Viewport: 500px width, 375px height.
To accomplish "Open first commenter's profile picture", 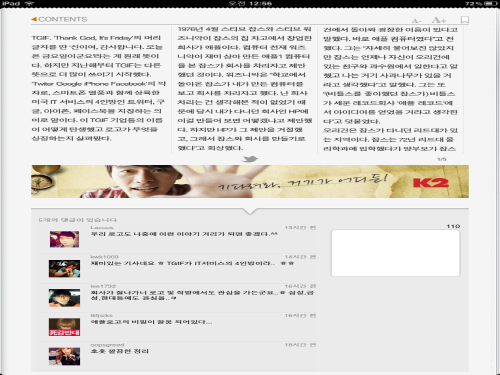I will click(x=64, y=239).
